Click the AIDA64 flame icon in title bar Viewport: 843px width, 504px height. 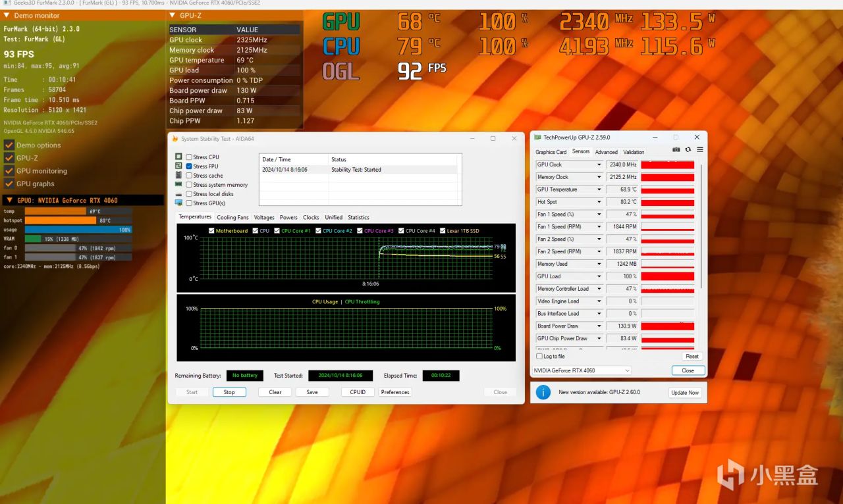click(175, 139)
